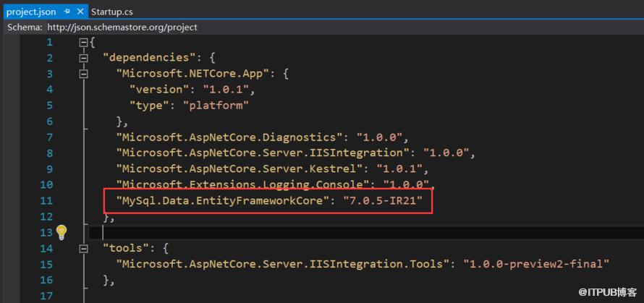Collapse the "dependencies" block
644x303 pixels.
(84, 58)
